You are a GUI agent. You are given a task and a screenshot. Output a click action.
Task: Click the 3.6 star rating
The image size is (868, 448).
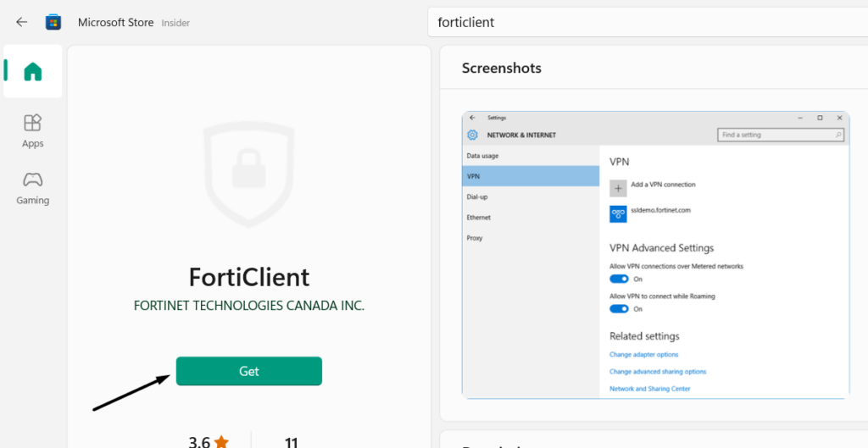209,442
